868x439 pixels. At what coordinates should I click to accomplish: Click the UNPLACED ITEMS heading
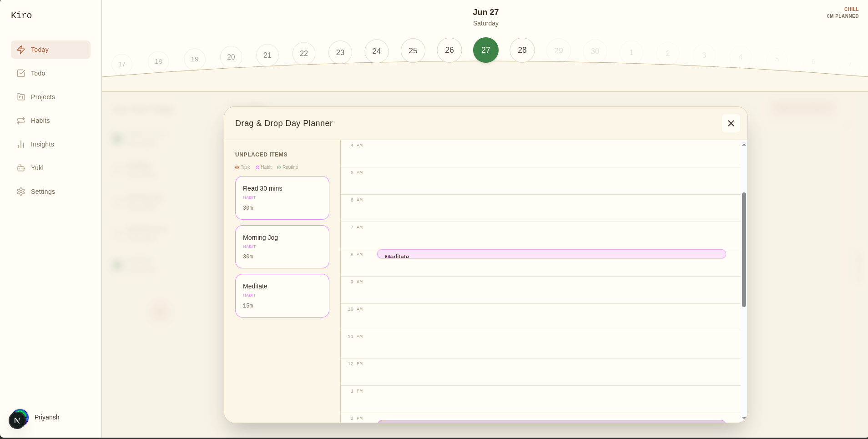coord(261,155)
